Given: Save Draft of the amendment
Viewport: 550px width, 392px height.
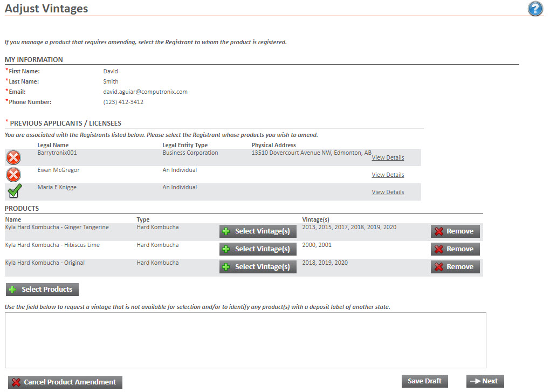Looking at the screenshot, I should [x=425, y=381].
